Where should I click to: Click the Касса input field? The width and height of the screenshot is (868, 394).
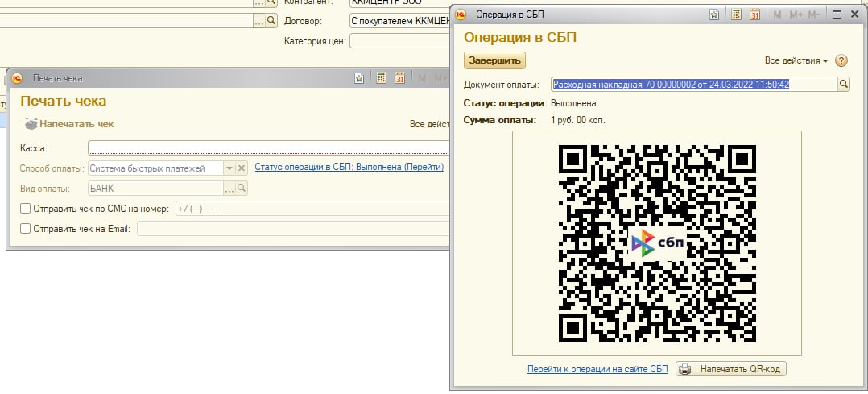tap(268, 148)
